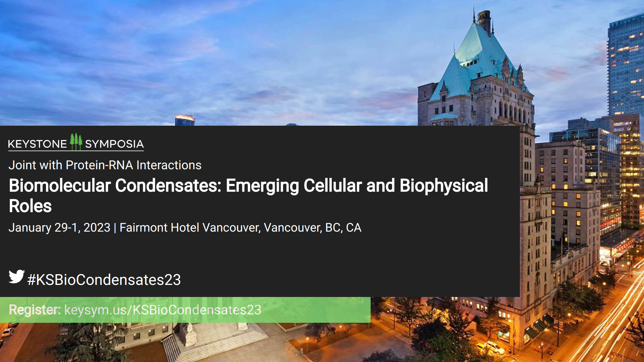Select the Biomolecular Condensates title text
Viewport: 644px width, 362px height.
tap(248, 196)
